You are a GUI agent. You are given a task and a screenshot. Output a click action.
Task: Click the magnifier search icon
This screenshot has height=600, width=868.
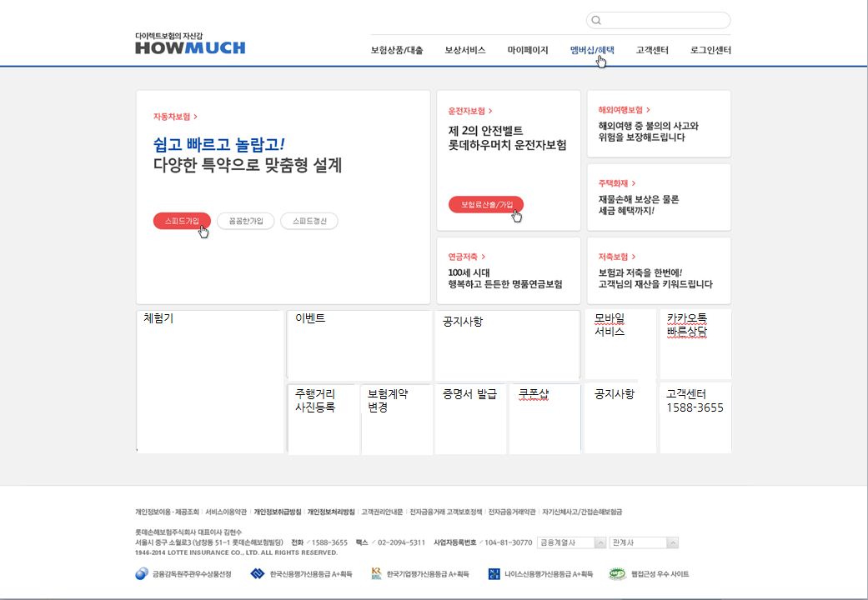click(596, 21)
